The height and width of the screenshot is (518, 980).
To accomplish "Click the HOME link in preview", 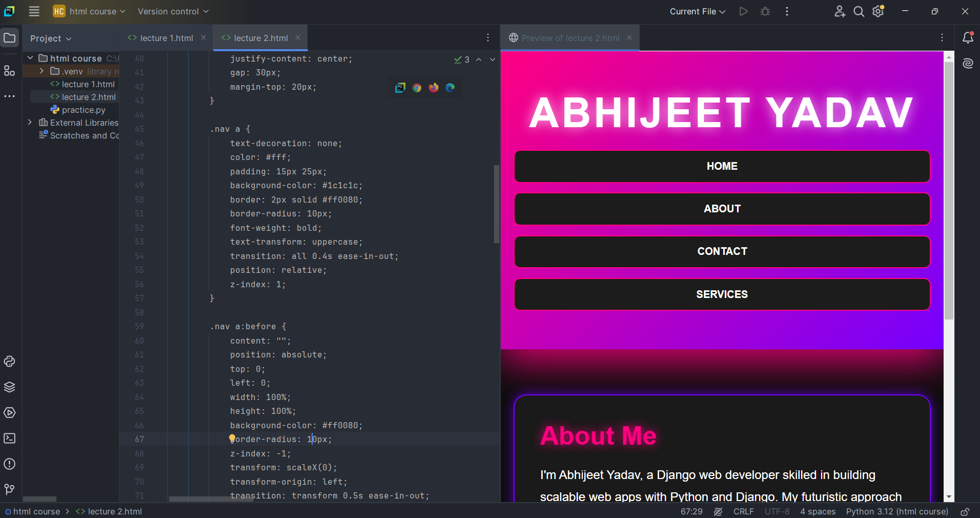I will [722, 166].
